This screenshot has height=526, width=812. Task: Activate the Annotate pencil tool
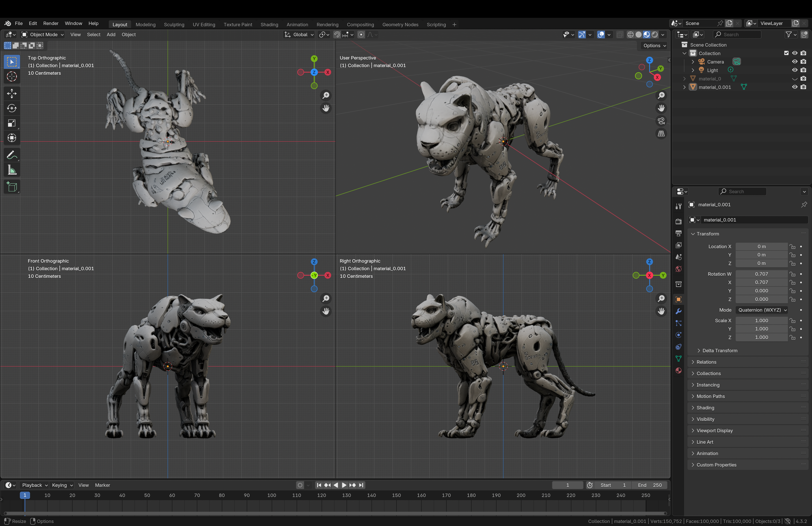(12, 155)
